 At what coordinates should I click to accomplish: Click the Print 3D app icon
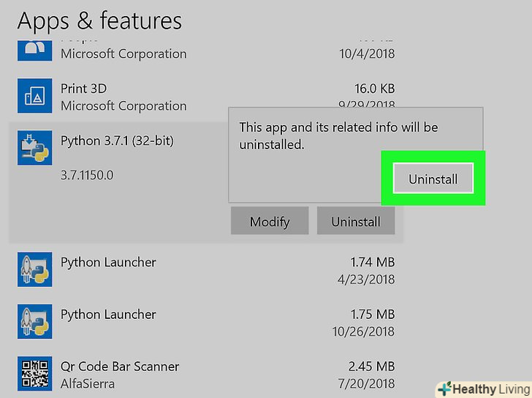point(34,97)
